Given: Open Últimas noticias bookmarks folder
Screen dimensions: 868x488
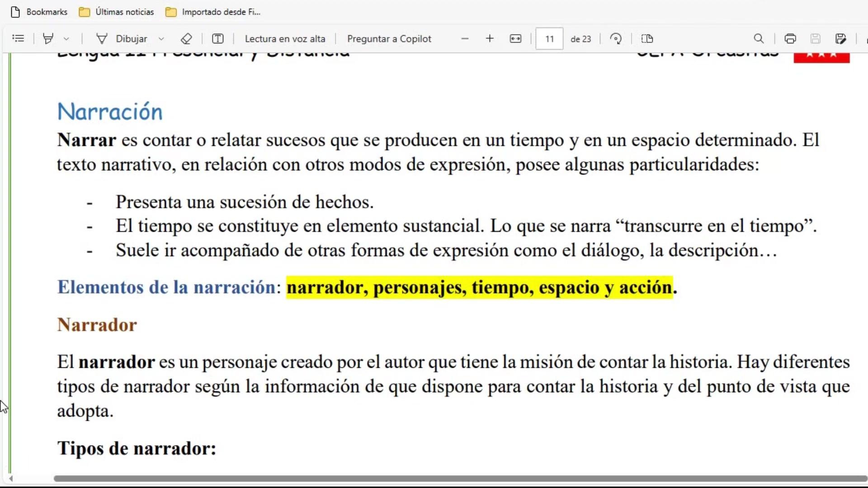Looking at the screenshot, I should pos(117,12).
